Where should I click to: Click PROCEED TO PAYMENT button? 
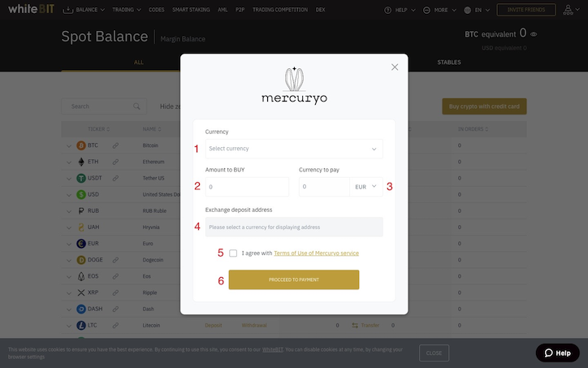(x=294, y=279)
